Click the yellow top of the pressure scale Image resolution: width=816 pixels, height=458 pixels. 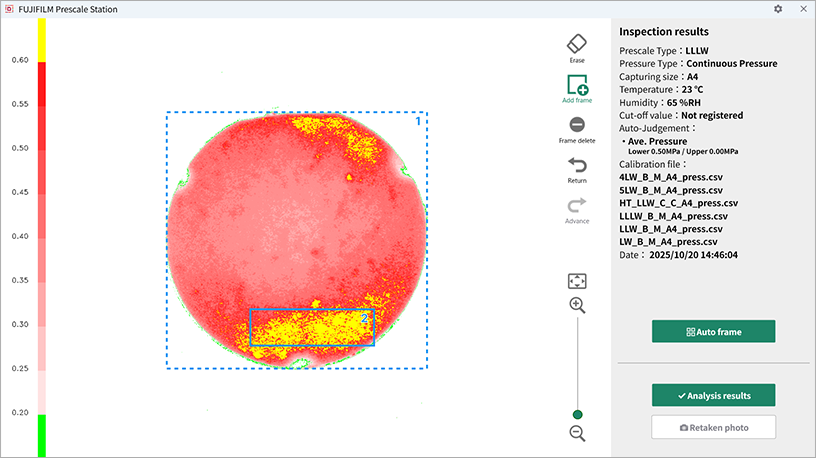tap(41, 40)
